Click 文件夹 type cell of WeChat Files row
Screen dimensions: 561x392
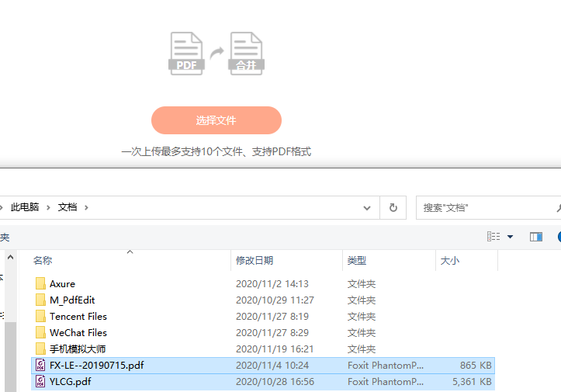point(362,332)
